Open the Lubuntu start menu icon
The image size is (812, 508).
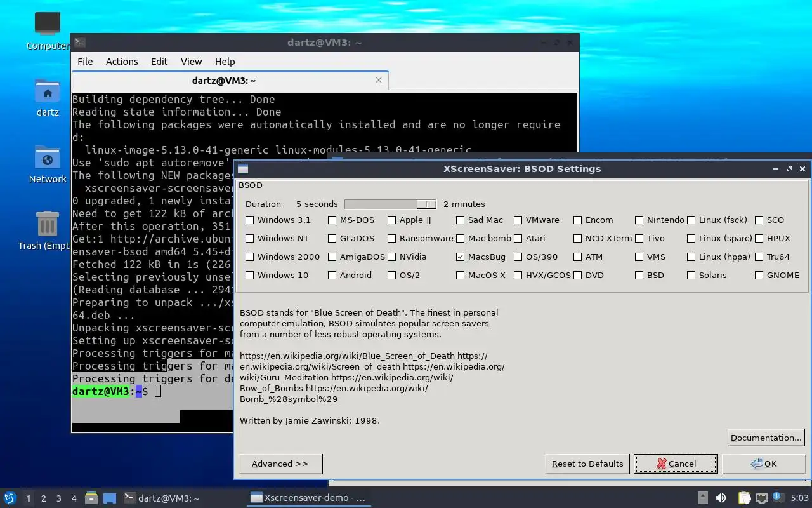[x=10, y=498]
